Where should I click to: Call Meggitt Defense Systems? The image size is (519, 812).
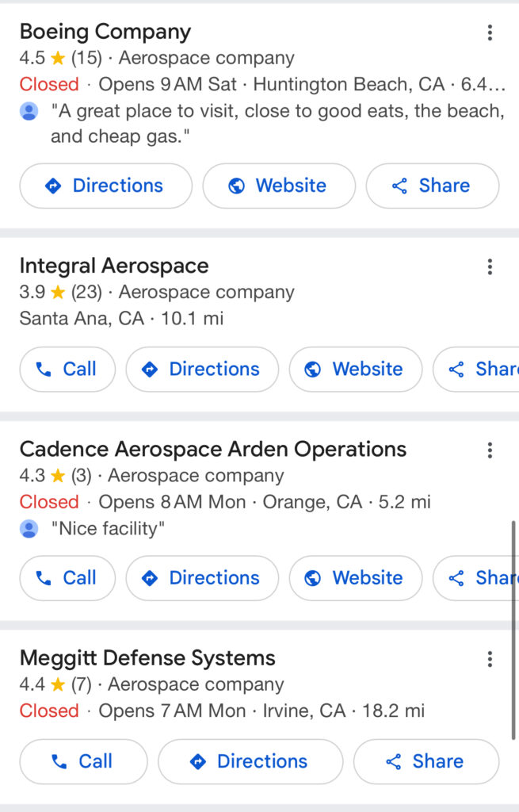point(83,762)
